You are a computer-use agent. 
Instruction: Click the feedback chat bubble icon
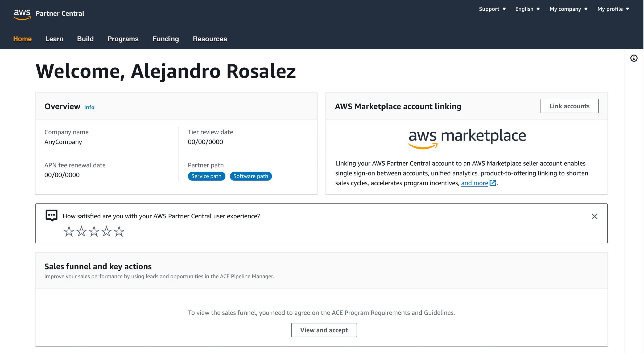tap(51, 215)
